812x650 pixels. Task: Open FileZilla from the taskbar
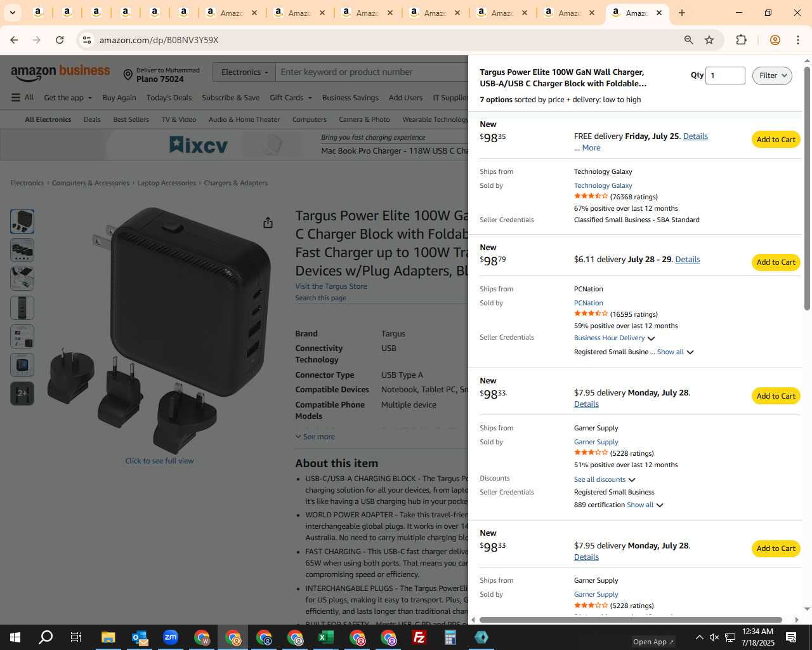pos(419,637)
